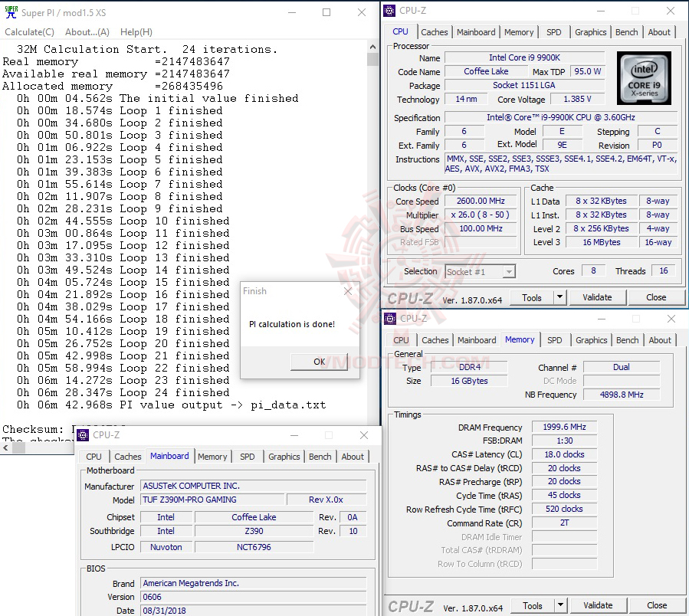
Task: Open the Calculate menu in Super PI
Action: click(29, 31)
